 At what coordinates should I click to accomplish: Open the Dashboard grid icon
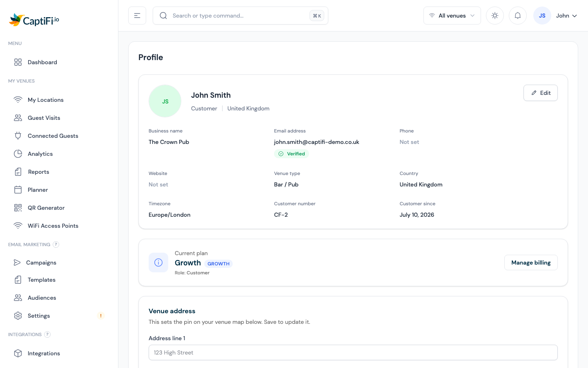point(18,62)
